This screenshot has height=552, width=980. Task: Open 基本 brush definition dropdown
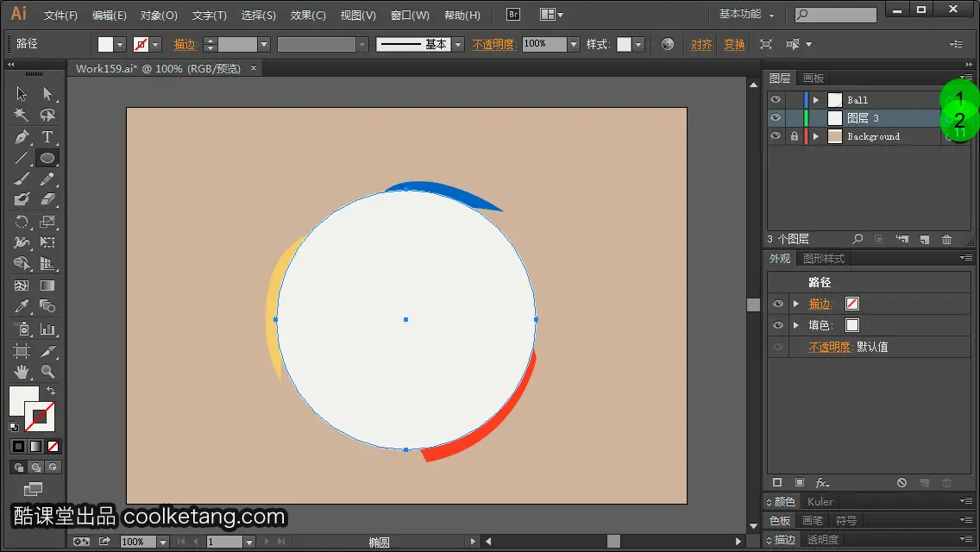tap(458, 44)
